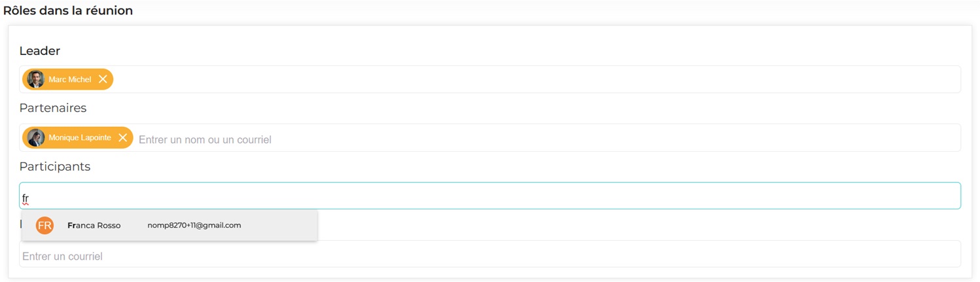Image resolution: width=980 pixels, height=282 pixels.
Task: Click the 'Entrer un nom ou un courriel' field
Action: [205, 139]
